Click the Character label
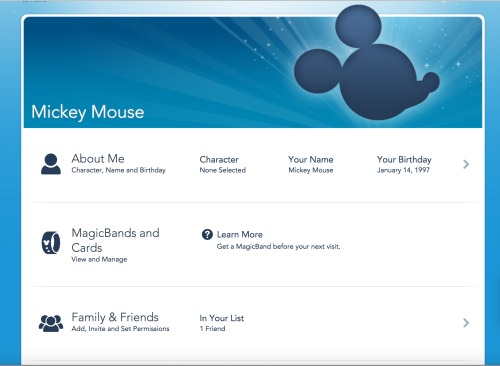The image size is (500, 366). (x=219, y=159)
